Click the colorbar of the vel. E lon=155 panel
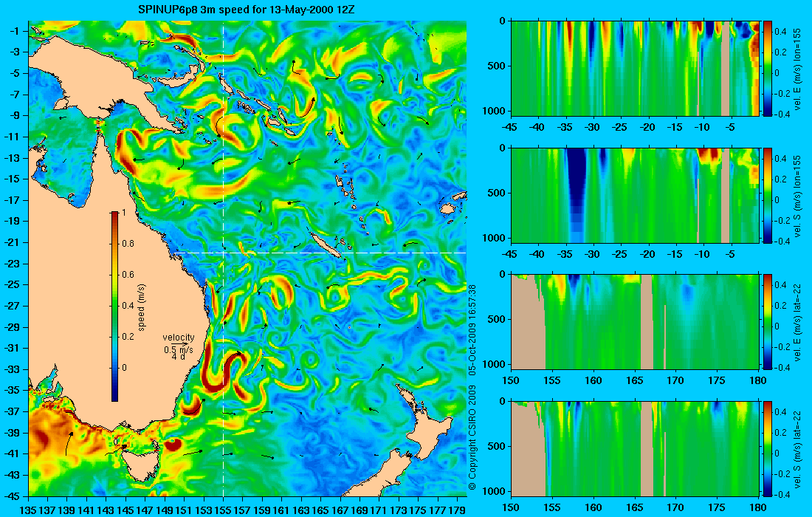 (x=768, y=69)
